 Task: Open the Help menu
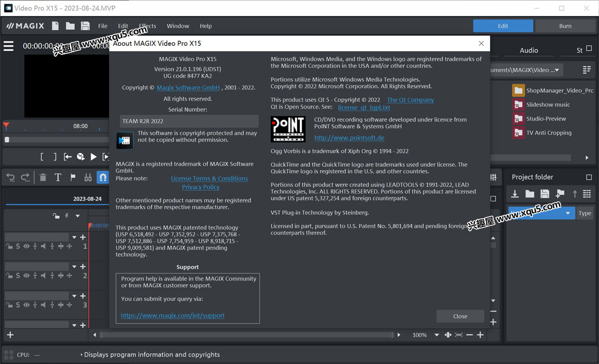206,26
